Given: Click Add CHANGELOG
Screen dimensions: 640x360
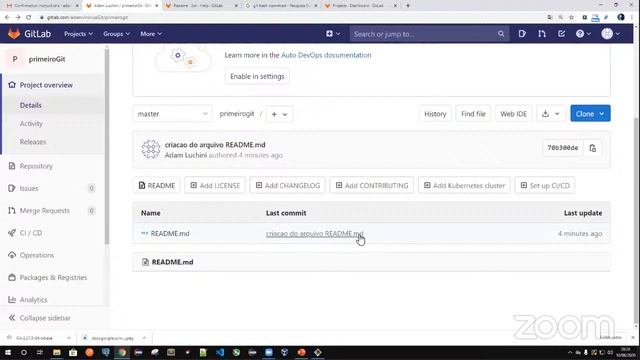Looking at the screenshot, I should tap(287, 185).
